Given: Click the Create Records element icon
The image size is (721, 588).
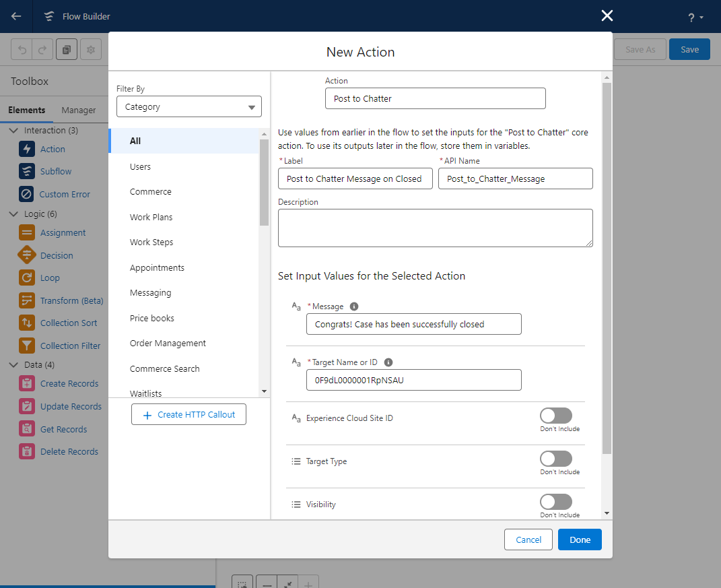Looking at the screenshot, I should pos(27,383).
